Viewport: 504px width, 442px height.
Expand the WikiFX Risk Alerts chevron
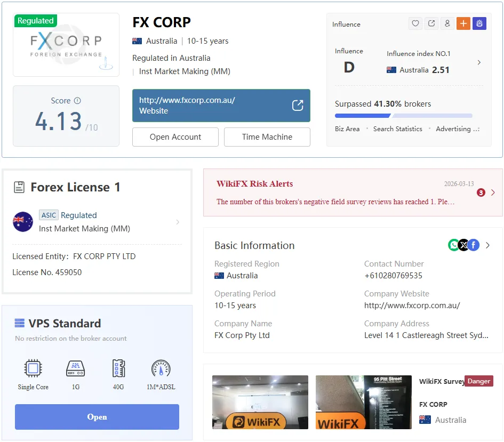[x=493, y=192]
